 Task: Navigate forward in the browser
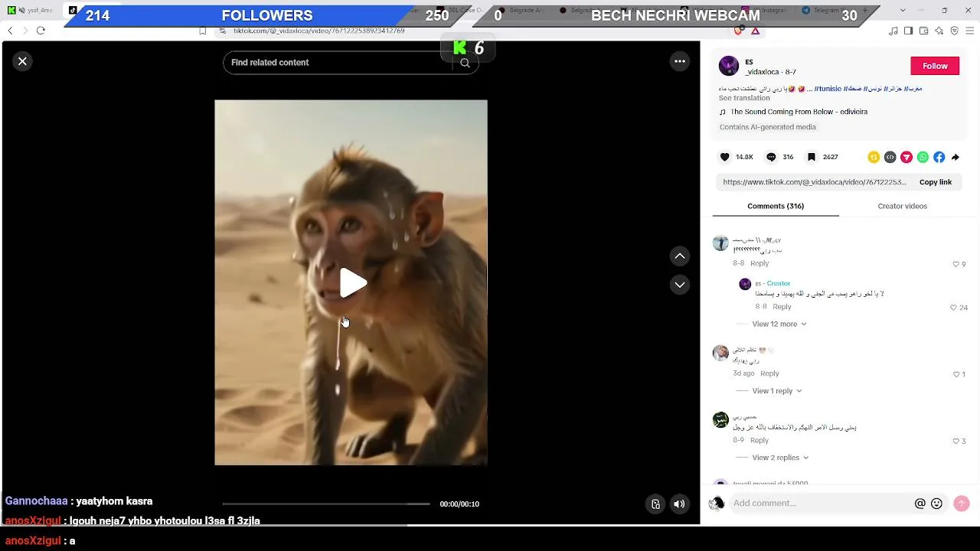pos(25,31)
